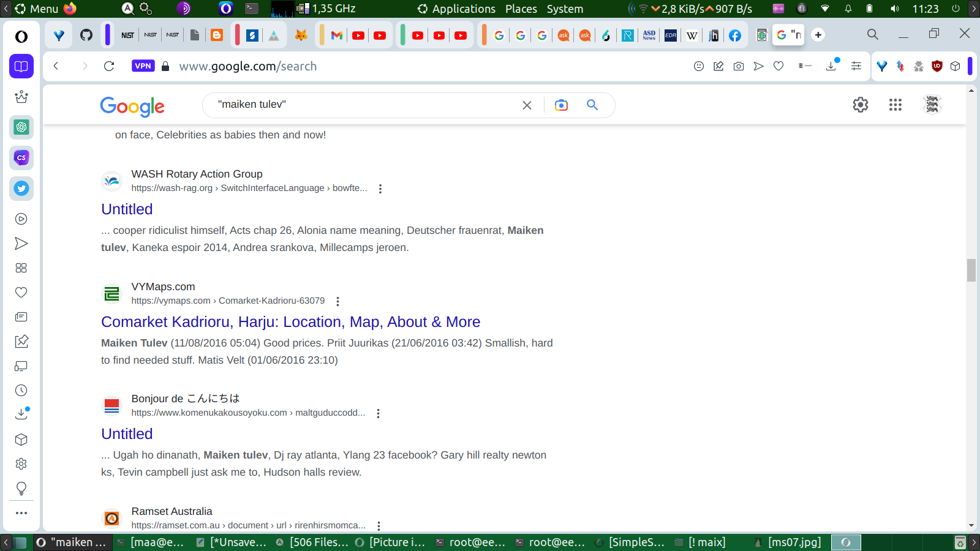Screen dimensions: 980x551
Task: Open Easy Setup sliders icon
Action: point(856,66)
